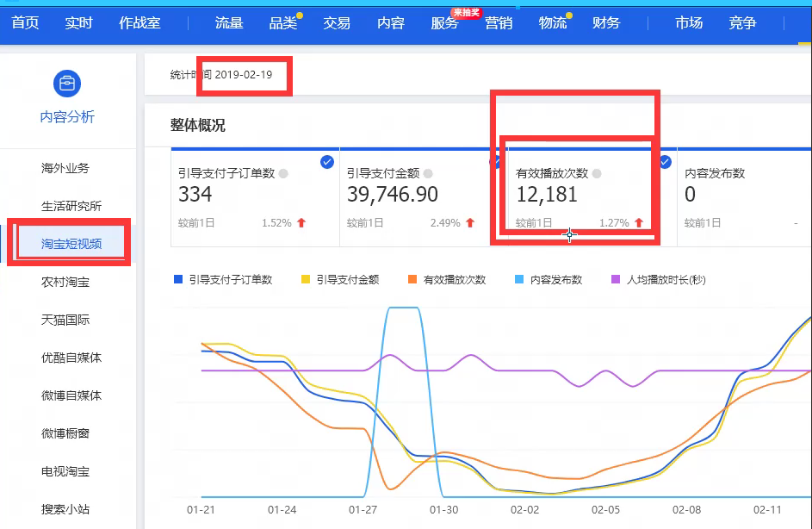Click the 内容分析 sidebar title
Image resolution: width=812 pixels, height=529 pixels.
67,117
